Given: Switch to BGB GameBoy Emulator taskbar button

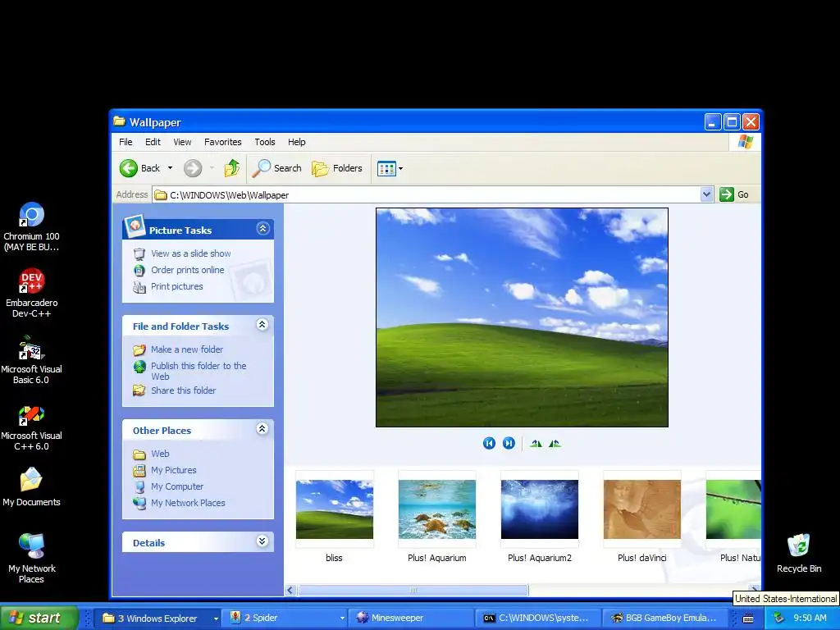Looking at the screenshot, I should [x=664, y=618].
